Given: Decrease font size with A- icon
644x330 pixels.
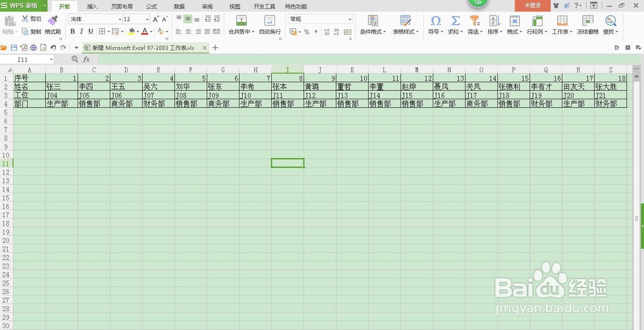Looking at the screenshot, I should tap(165, 19).
